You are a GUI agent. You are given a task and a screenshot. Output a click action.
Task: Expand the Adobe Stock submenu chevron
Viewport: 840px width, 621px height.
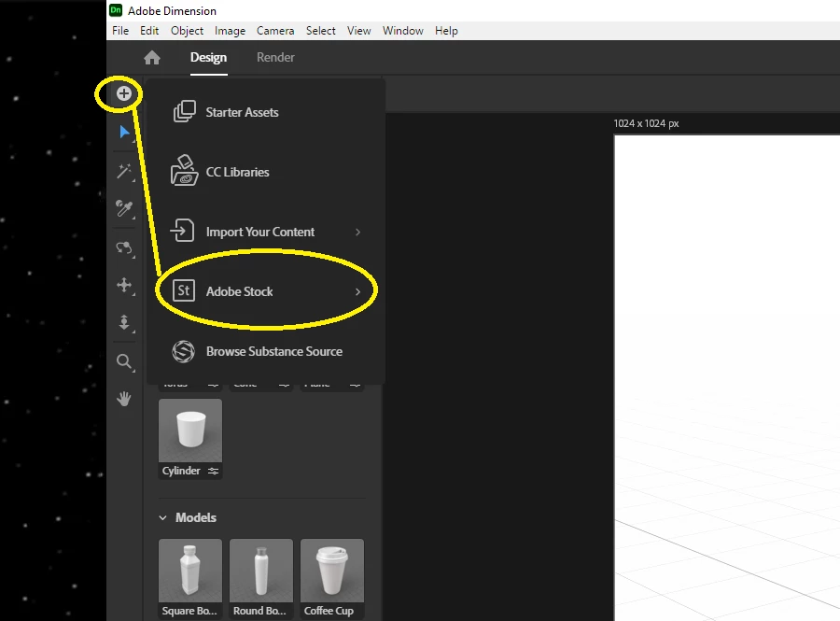pos(357,291)
